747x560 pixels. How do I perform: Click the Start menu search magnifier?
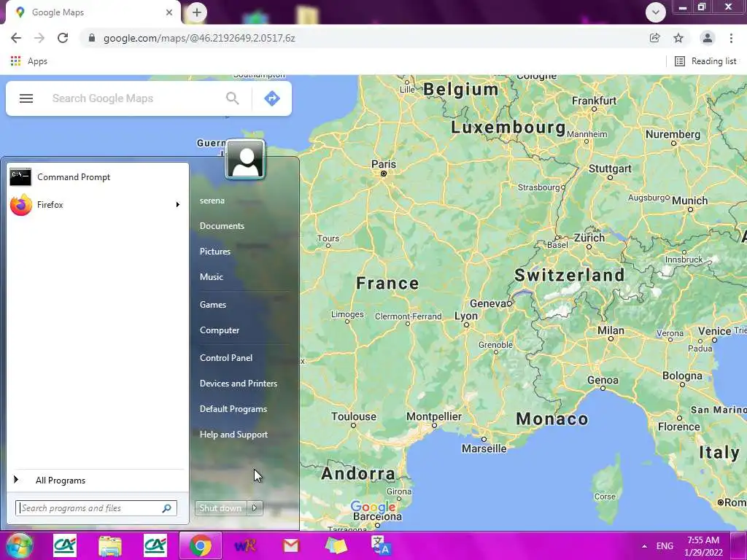coord(167,508)
